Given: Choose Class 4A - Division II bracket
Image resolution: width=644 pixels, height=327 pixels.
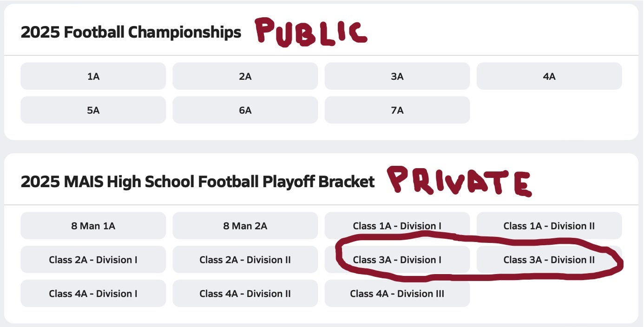Looking at the screenshot, I should coord(245,294).
